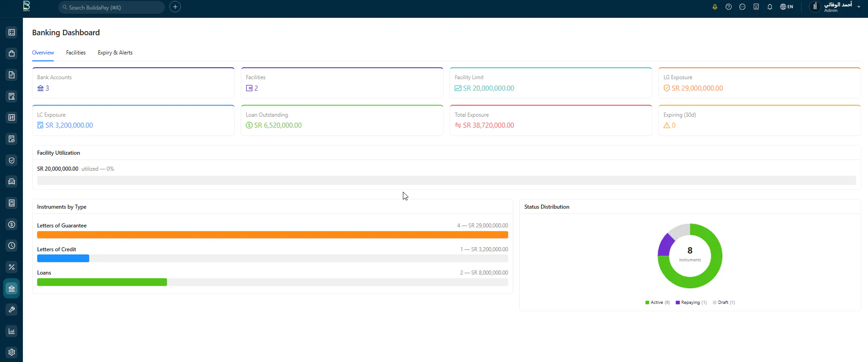This screenshot has height=362, width=868.
Task: Click '1 — SR 3,200,000.00' credit total
Action: click(x=484, y=249)
